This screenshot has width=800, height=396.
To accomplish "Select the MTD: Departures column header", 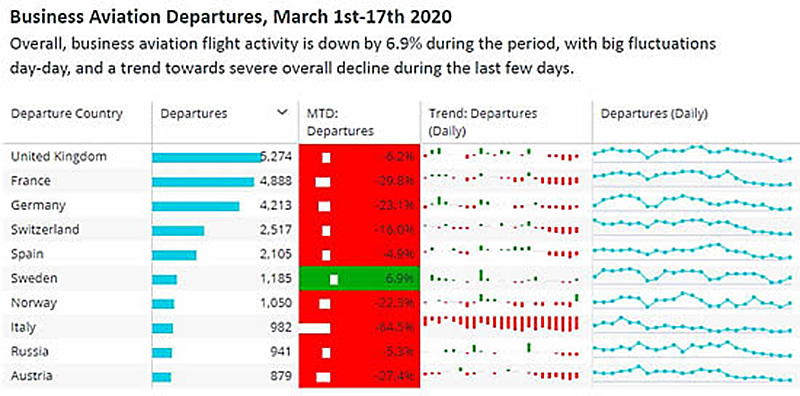I will (340, 122).
